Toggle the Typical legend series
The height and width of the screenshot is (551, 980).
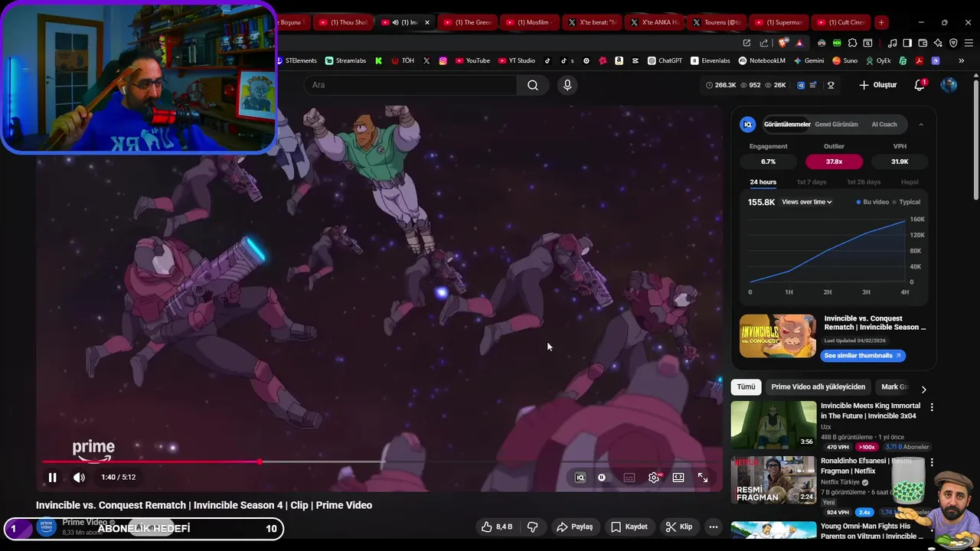point(906,202)
